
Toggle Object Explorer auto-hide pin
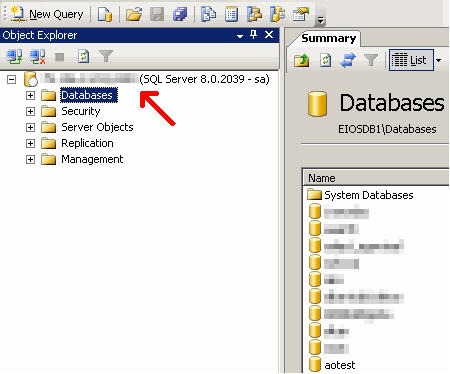[x=254, y=34]
